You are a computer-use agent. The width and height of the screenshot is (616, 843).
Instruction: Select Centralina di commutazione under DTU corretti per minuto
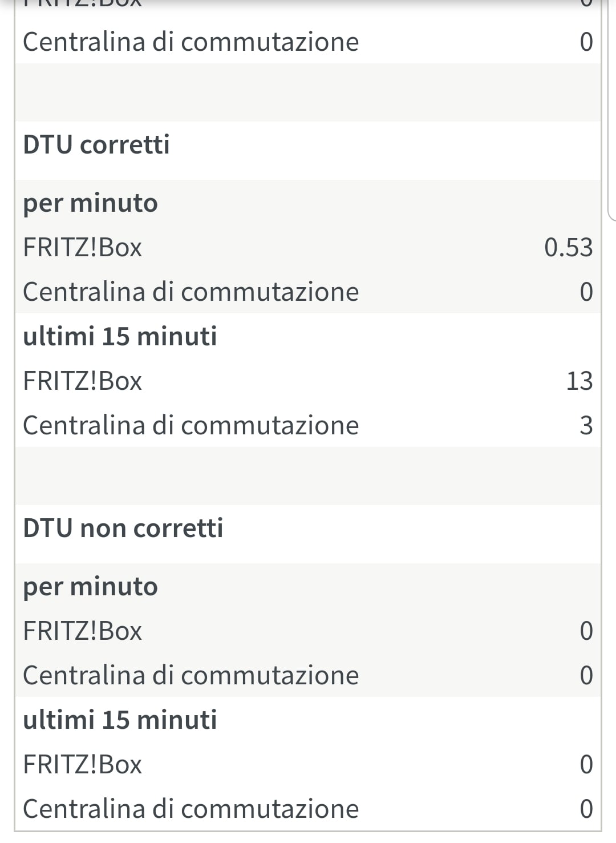coord(191,292)
